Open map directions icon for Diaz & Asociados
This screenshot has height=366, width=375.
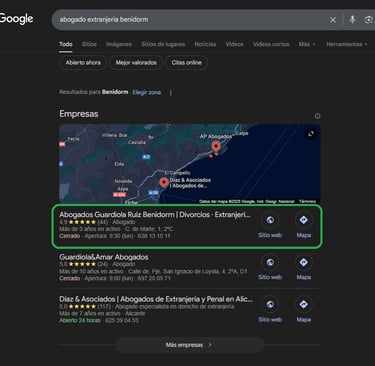(303, 304)
